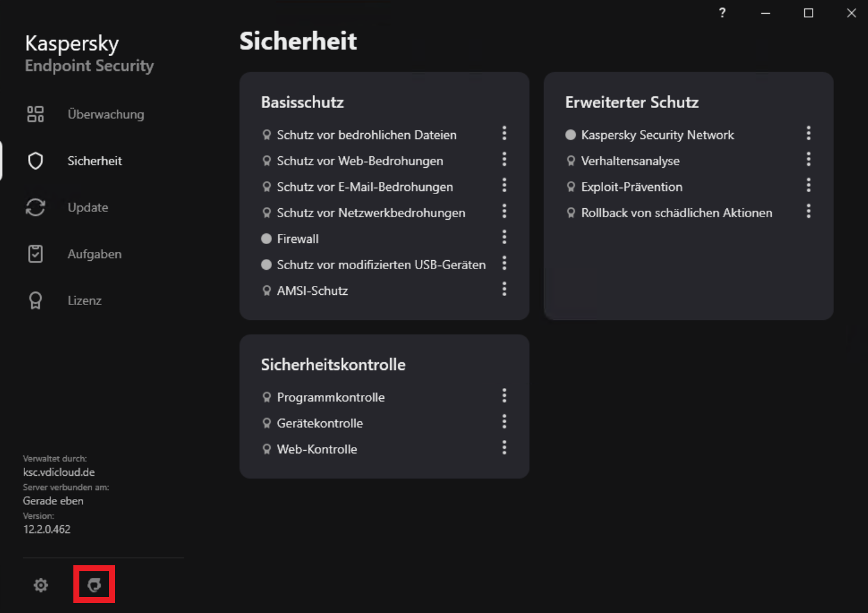
Task: Click license icon beside Web-Kontrolle
Action: [267, 449]
